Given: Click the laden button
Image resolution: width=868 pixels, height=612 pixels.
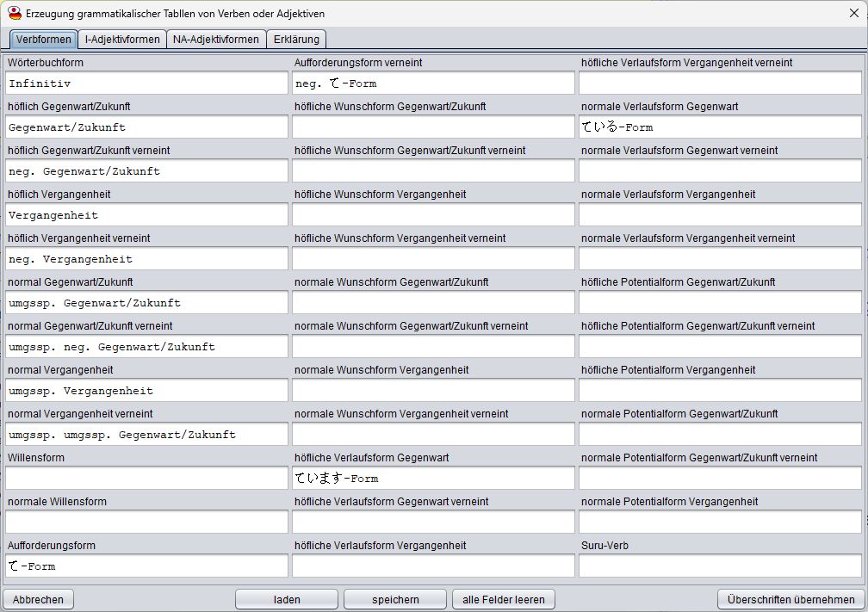Looking at the screenshot, I should click(x=286, y=599).
